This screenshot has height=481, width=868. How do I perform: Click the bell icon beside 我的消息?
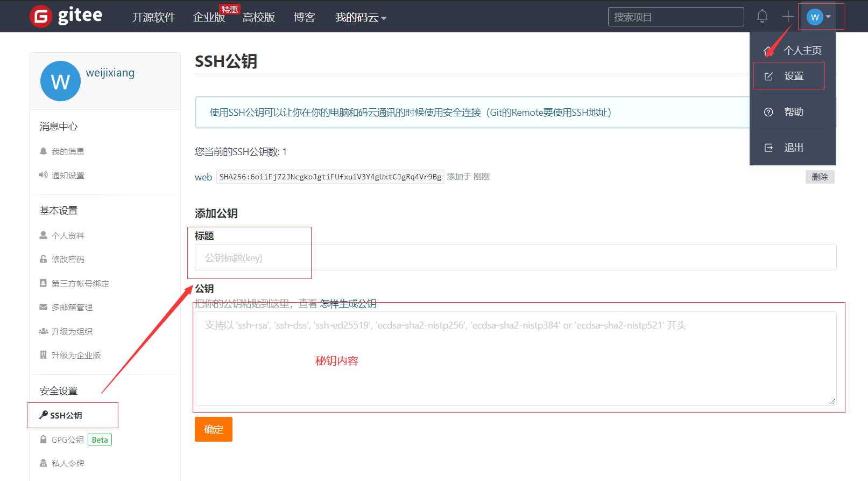click(x=43, y=151)
